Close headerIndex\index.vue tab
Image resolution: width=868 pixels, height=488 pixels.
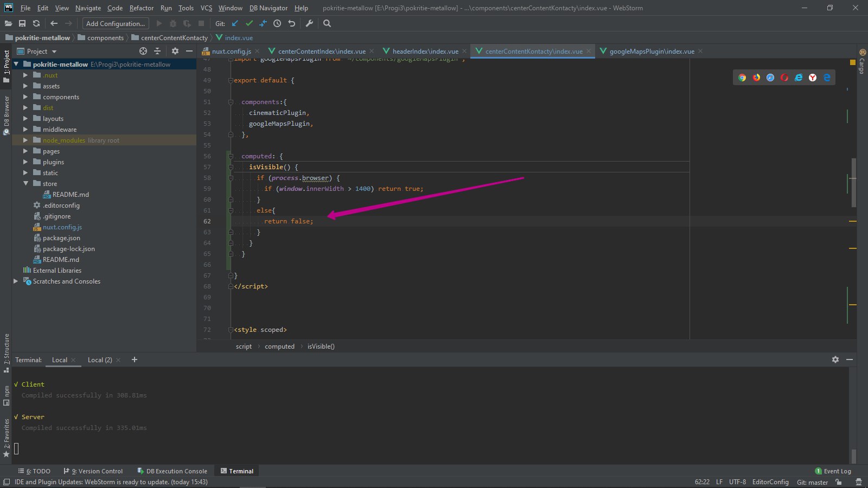(464, 52)
